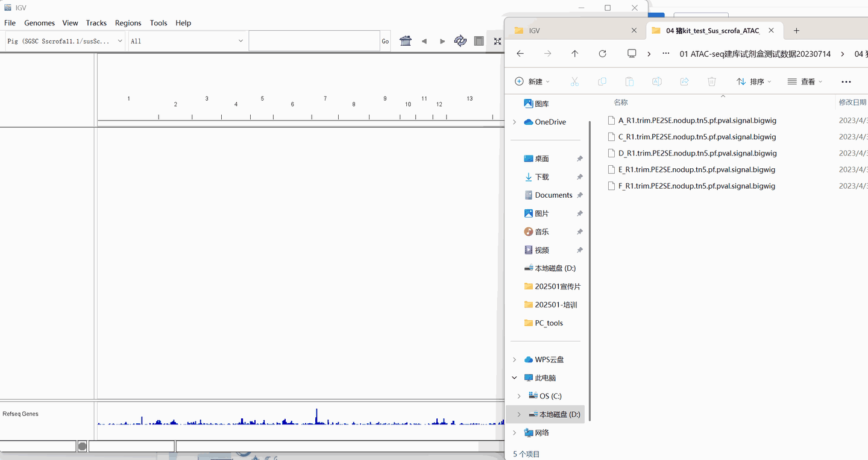This screenshot has height=460, width=868.
Task: Open the 排序 sort dropdown
Action: point(753,81)
